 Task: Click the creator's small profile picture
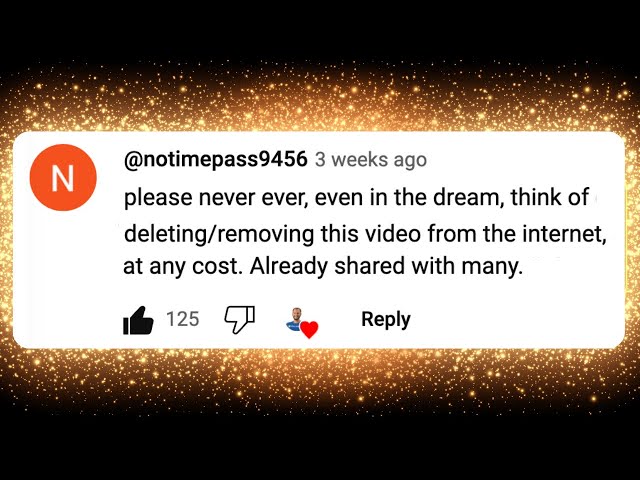click(295, 319)
